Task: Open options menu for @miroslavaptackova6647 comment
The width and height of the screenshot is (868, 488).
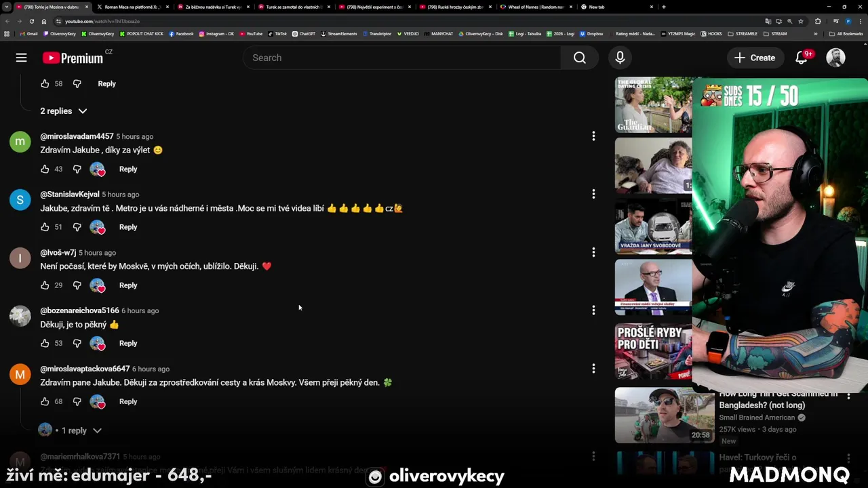Action: point(593,369)
